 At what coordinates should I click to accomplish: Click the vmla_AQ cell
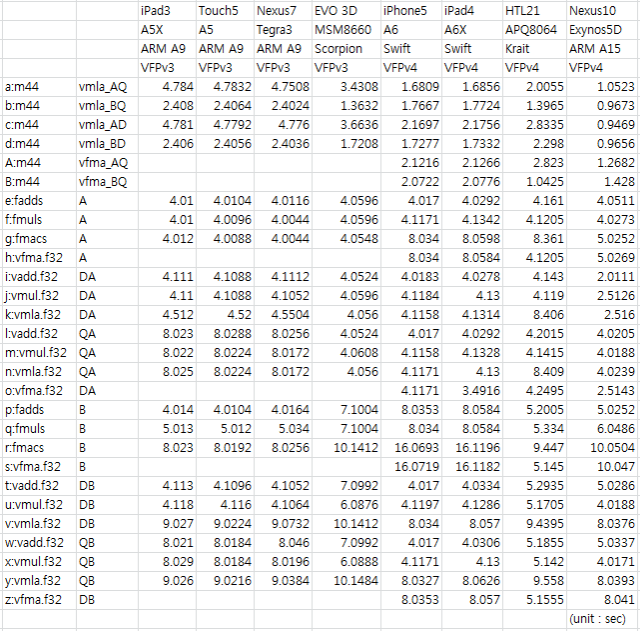(x=107, y=87)
